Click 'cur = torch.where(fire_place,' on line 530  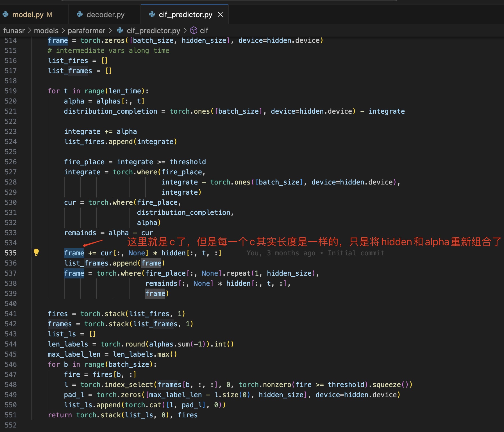point(123,202)
